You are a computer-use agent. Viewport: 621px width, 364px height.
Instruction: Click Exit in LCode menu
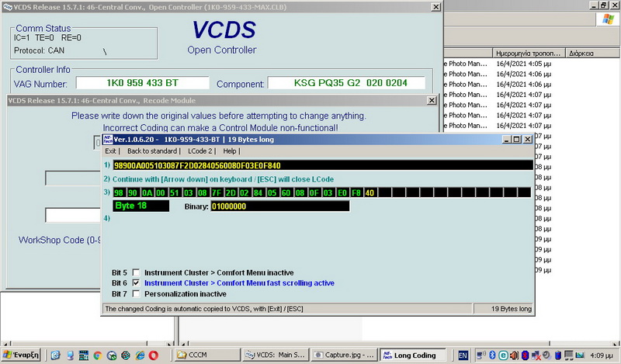pyautogui.click(x=110, y=151)
